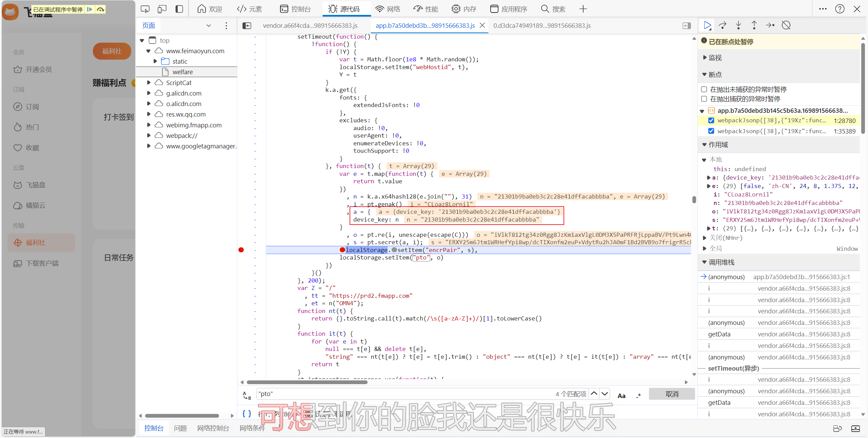
Task: Toggle device emulation icon
Action: (162, 9)
